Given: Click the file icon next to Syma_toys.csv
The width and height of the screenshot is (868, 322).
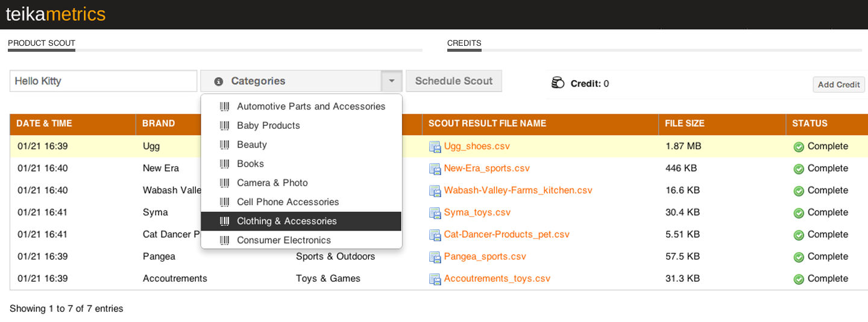Looking at the screenshot, I should point(435,213).
